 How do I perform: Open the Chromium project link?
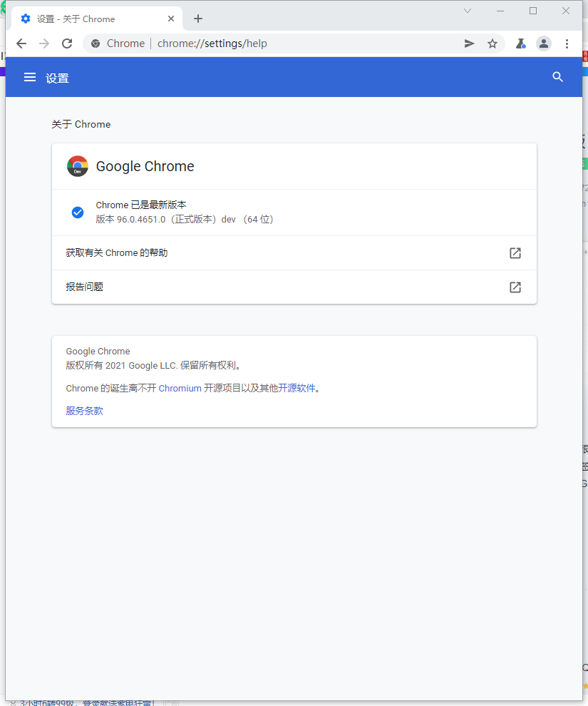click(x=180, y=388)
